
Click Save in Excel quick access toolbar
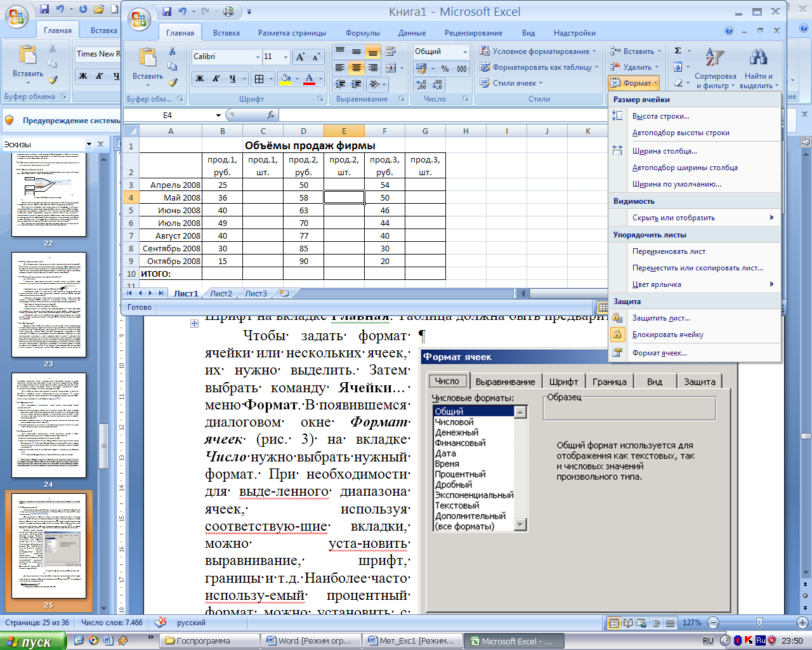pos(166,11)
